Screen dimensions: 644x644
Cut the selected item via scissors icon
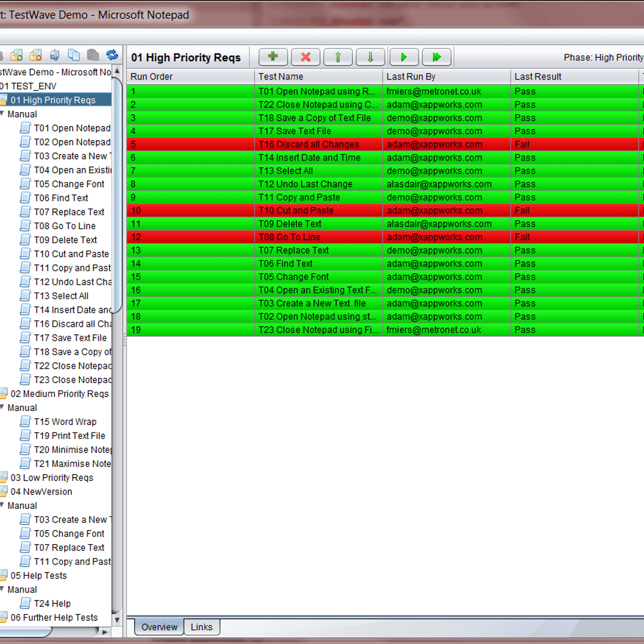[54, 54]
